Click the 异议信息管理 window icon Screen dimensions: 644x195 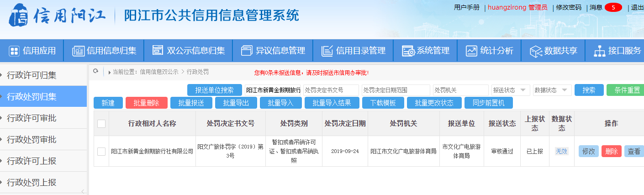(247, 51)
